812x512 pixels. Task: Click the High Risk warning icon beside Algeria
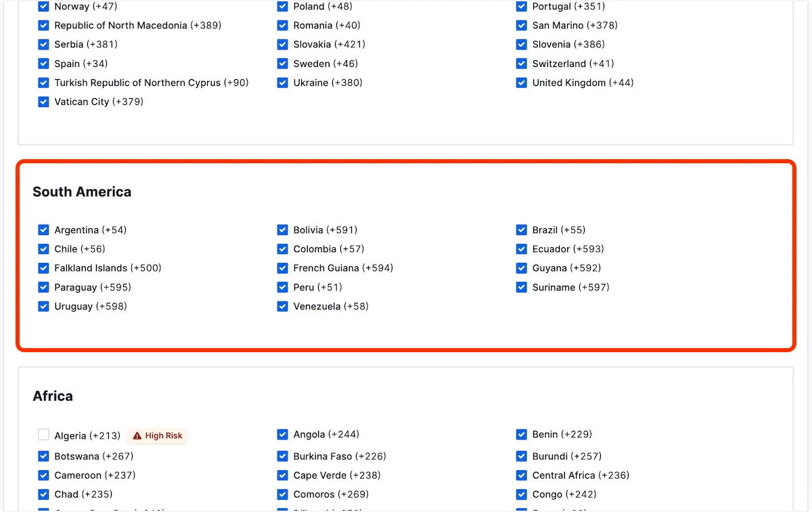[x=137, y=436]
